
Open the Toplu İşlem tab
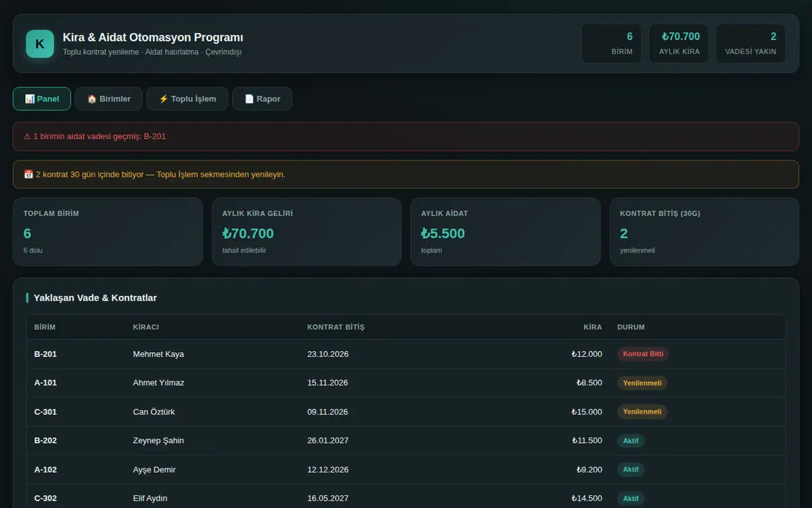[x=187, y=99]
